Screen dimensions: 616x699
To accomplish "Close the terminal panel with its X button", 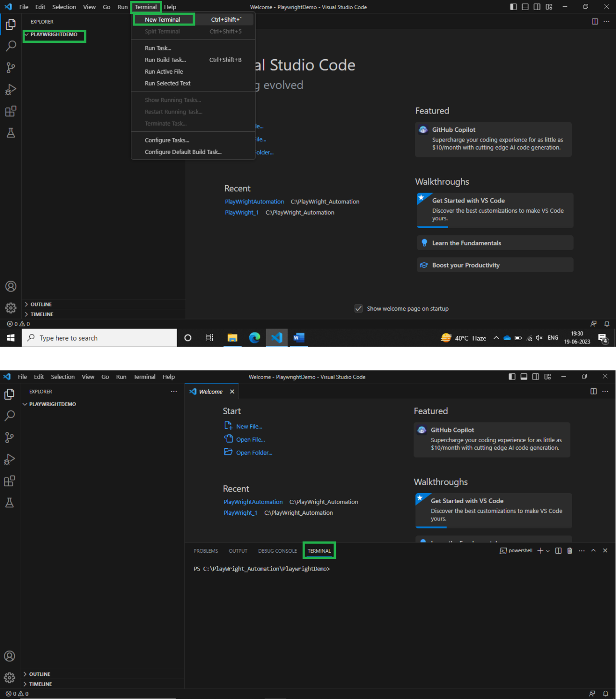I will [605, 551].
